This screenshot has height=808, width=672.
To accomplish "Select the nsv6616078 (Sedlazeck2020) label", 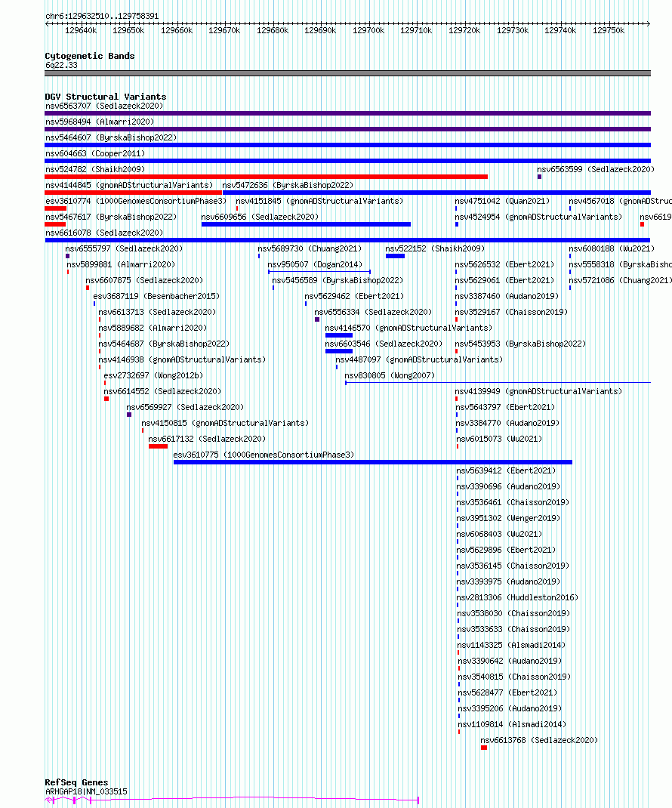I will click(104, 233).
